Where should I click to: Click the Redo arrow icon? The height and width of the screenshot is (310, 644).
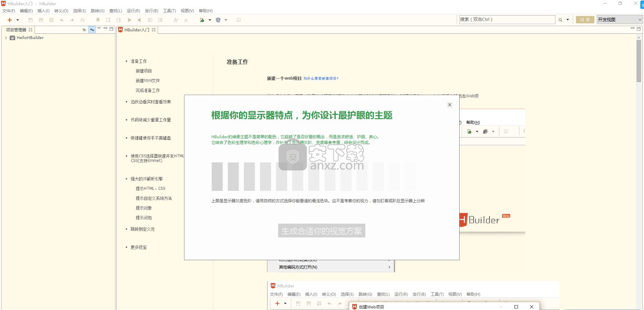tap(72, 20)
